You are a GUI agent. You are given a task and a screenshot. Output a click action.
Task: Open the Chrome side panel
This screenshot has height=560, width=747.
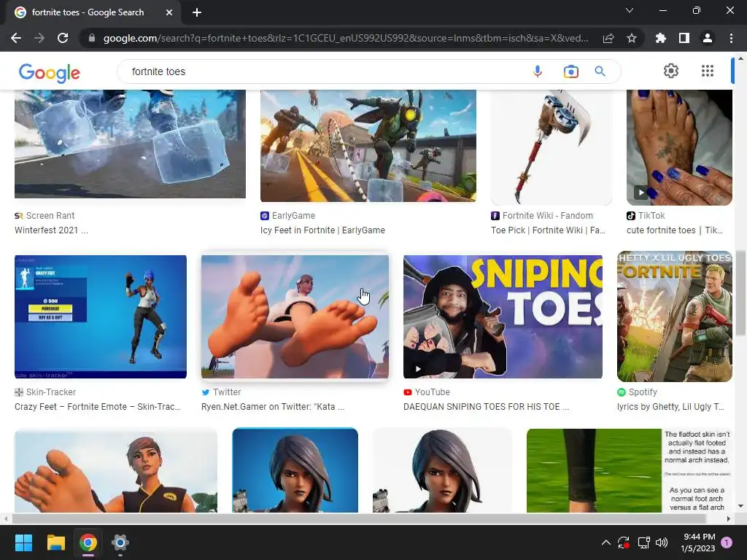tap(684, 38)
